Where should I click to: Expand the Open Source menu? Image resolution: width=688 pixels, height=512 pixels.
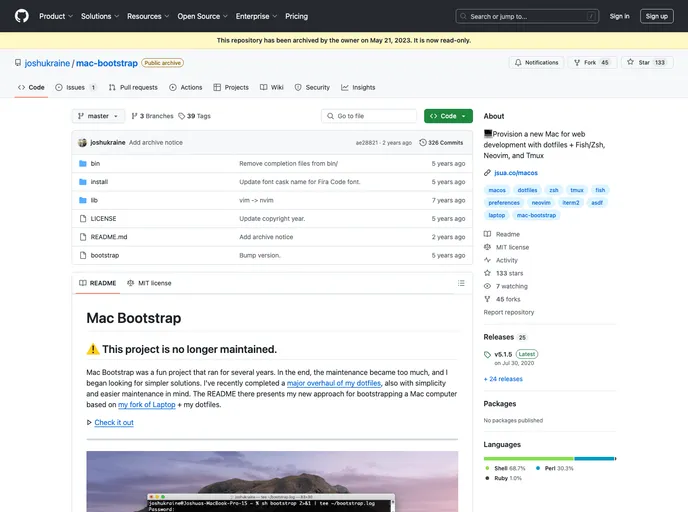pos(202,16)
